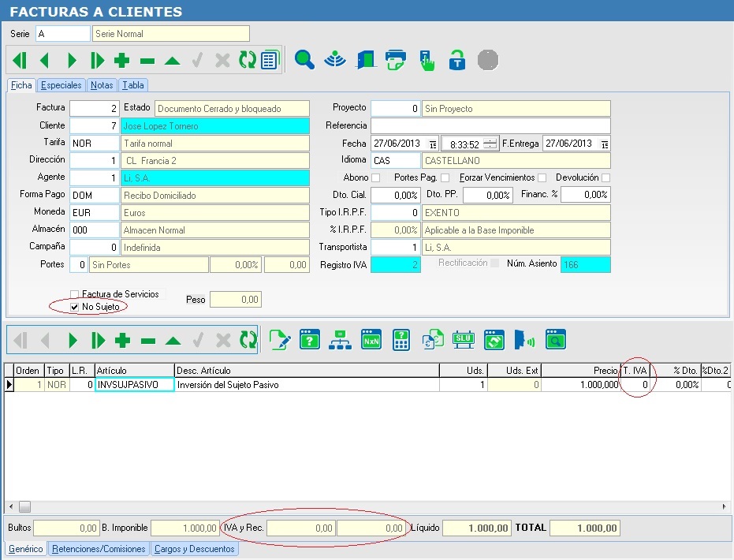Screen dimensions: 734x560
Task: Go to first invoice record in top toolbar
Action: 20,61
